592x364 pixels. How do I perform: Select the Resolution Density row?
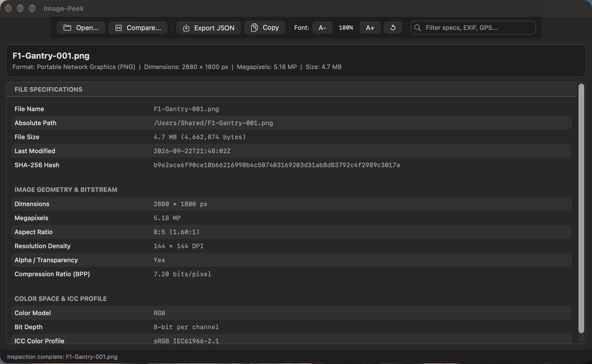tap(291, 246)
